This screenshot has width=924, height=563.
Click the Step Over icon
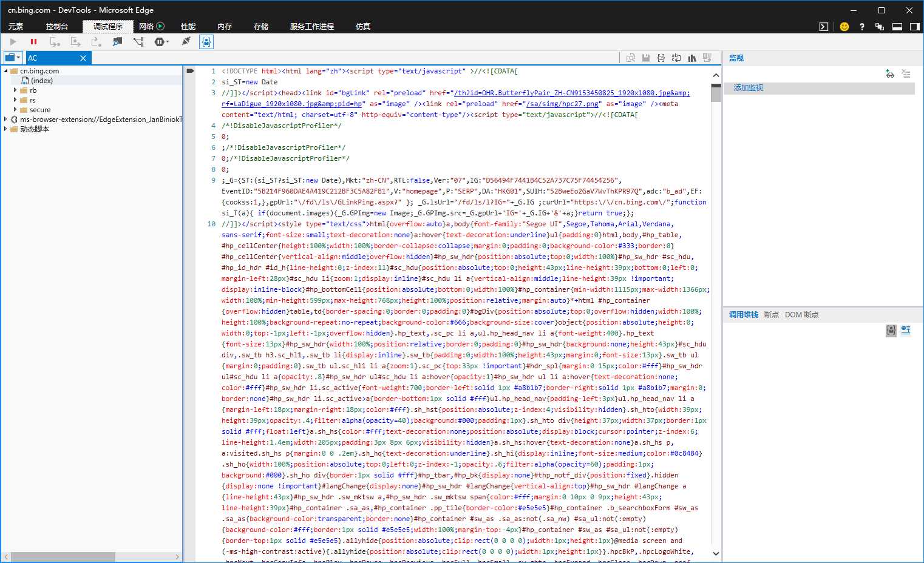(75, 42)
